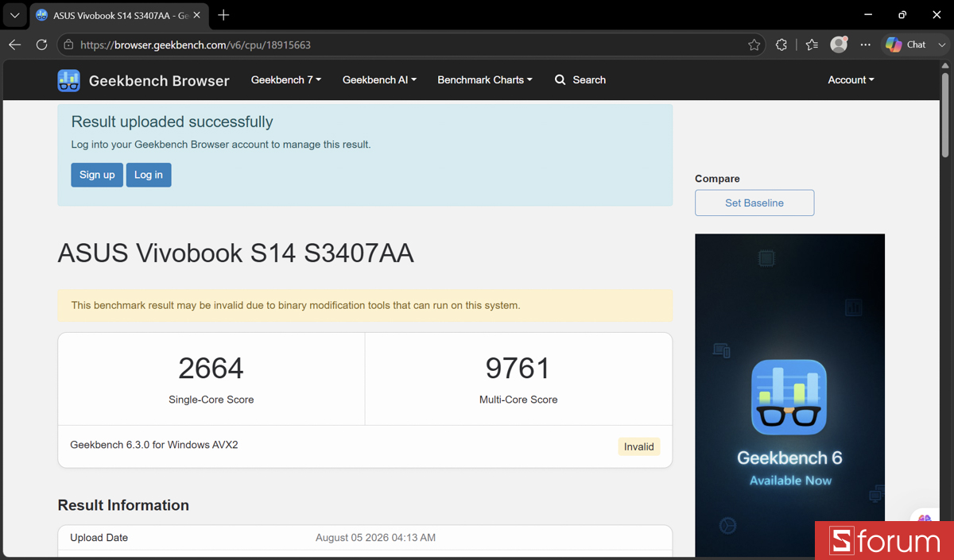Open browser settings and more menu

(x=866, y=44)
